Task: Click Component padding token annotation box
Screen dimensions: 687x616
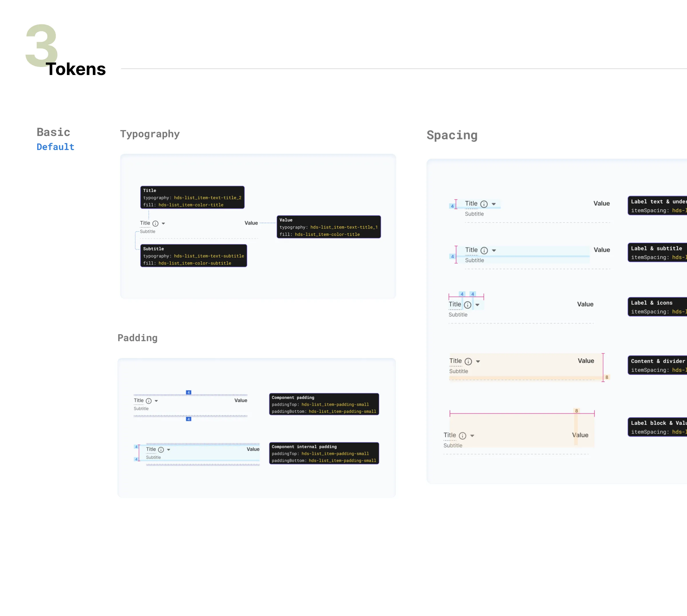Action: coord(324,404)
